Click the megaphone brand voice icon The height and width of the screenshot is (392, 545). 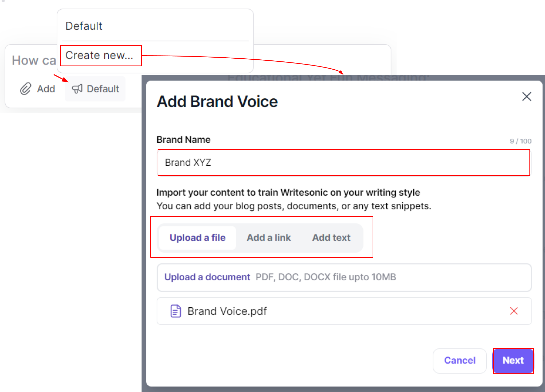77,89
